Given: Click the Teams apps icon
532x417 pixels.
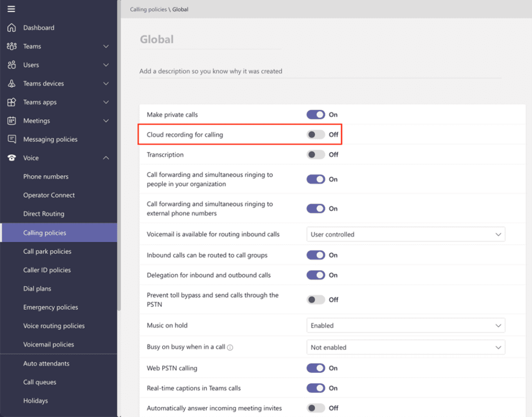Looking at the screenshot, I should point(11,102).
